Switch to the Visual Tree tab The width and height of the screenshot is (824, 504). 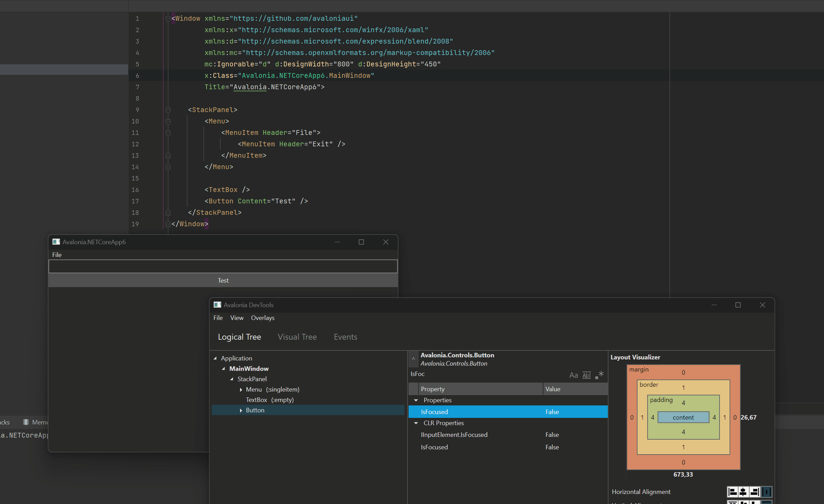(x=297, y=337)
